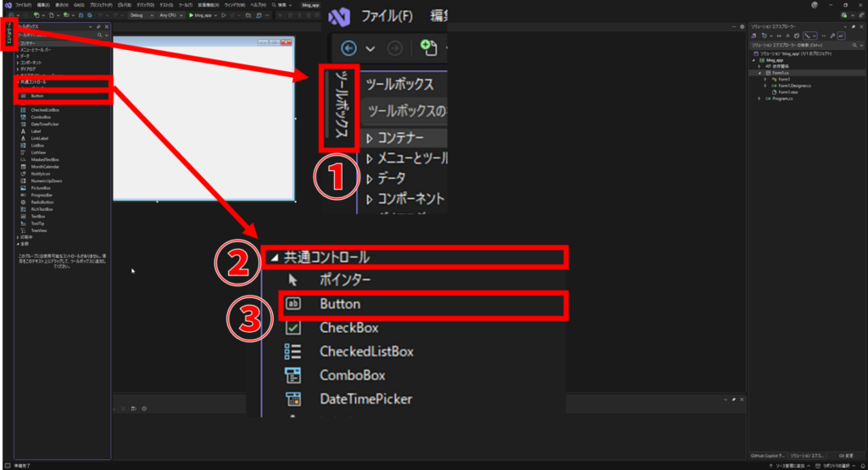Select the LinkLabel control in the toolbox

39,138
